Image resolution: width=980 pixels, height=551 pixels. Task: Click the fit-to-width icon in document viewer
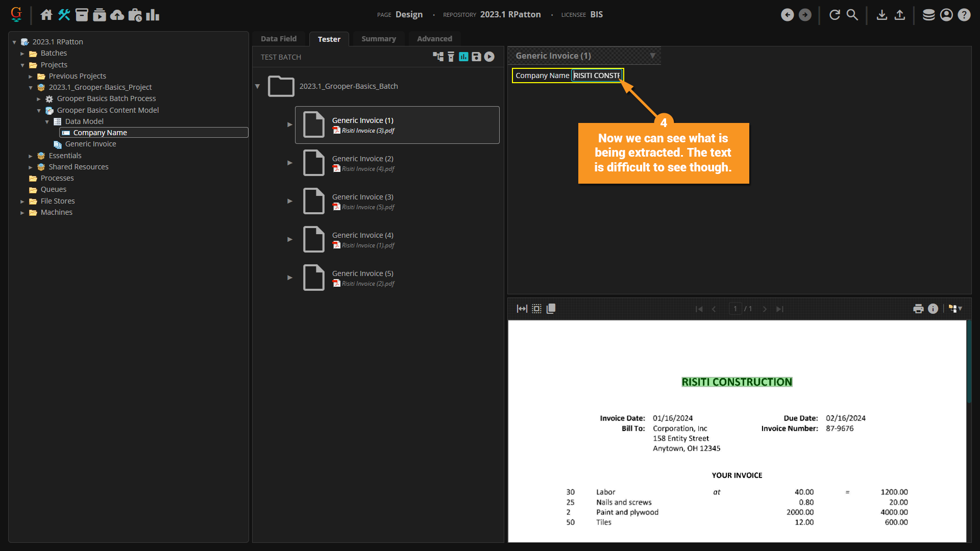coord(522,309)
